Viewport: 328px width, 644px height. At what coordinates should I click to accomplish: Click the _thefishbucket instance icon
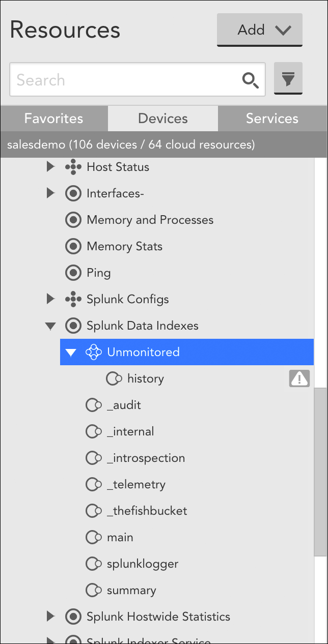point(94,511)
